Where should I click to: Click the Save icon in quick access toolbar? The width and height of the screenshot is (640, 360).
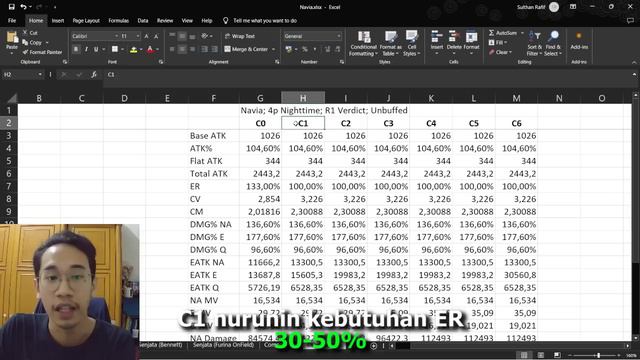point(11,7)
